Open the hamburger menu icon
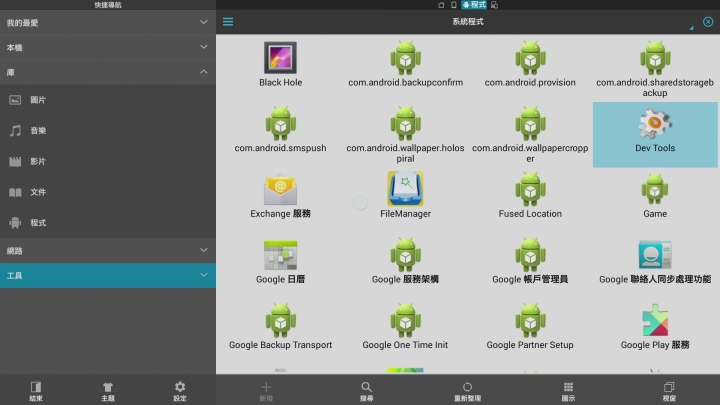 [x=228, y=22]
